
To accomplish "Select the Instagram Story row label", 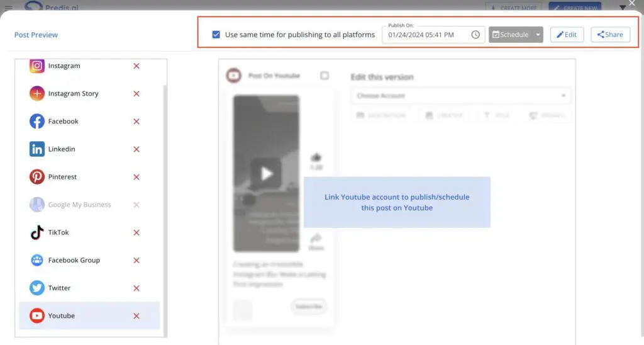I will 73,94.
